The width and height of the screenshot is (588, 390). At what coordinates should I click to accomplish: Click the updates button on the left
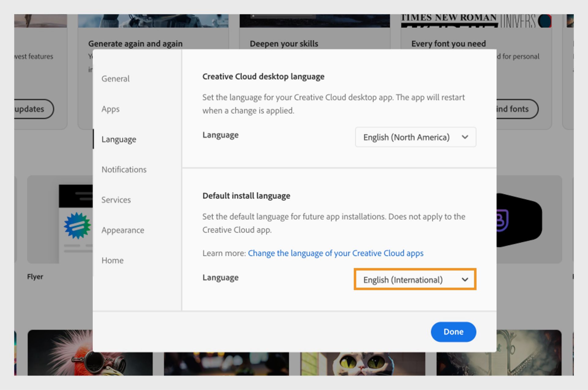(x=29, y=109)
